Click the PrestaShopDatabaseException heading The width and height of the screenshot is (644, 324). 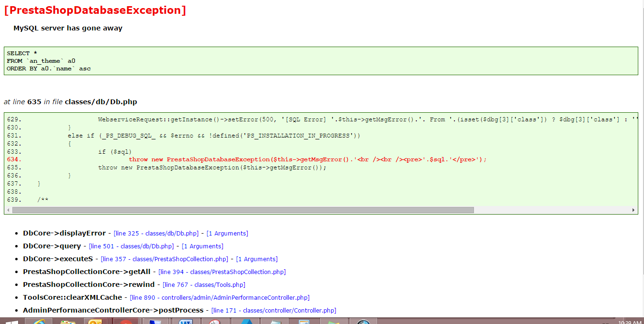point(95,10)
